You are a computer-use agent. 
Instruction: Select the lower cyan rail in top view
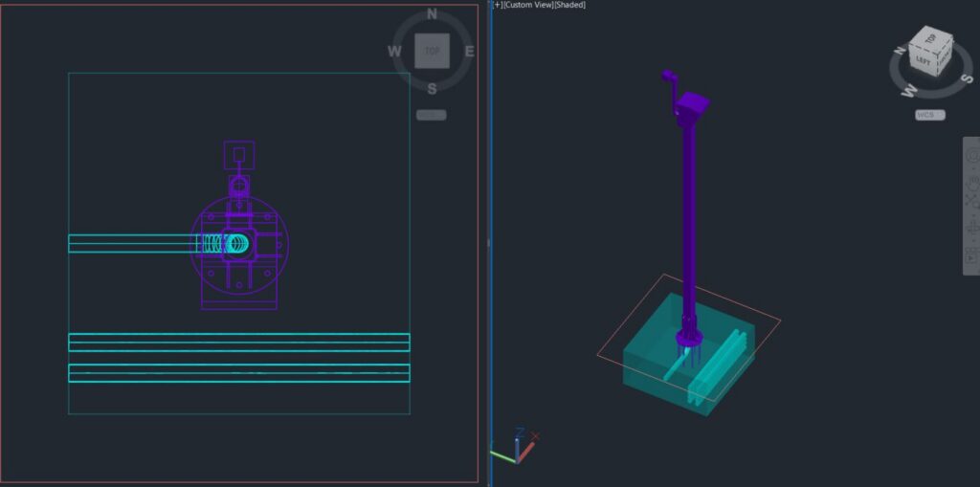click(238, 372)
